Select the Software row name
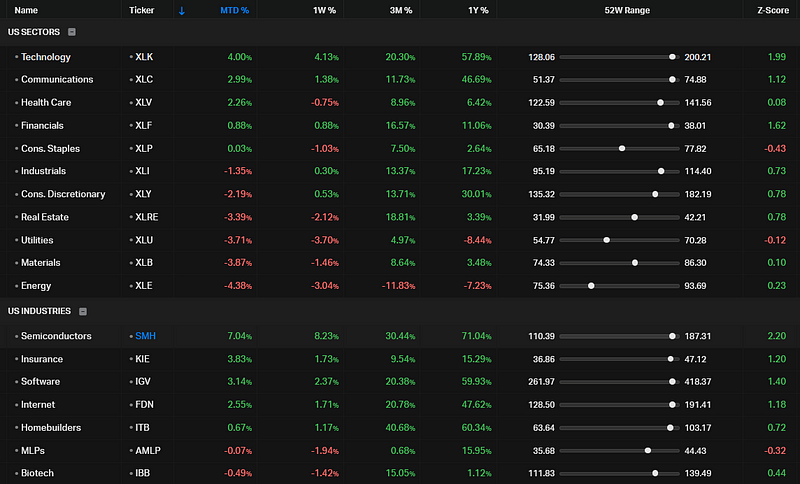800x484 pixels. click(40, 381)
